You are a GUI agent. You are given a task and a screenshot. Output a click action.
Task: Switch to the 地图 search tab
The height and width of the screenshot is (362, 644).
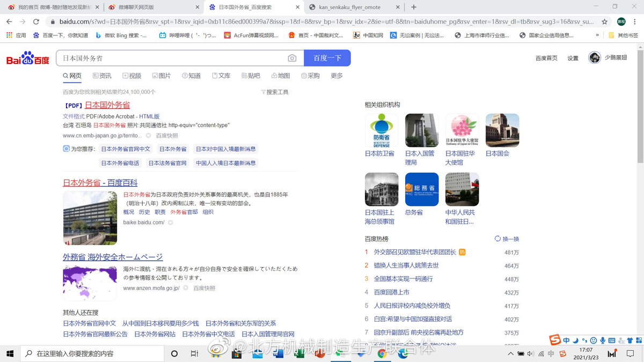pos(281,76)
